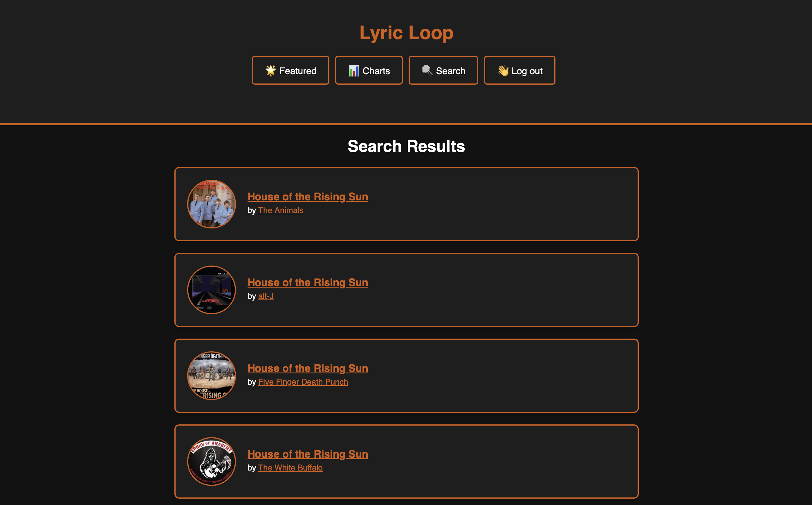The height and width of the screenshot is (505, 812).
Task: Go to the Charts page
Action: click(376, 71)
